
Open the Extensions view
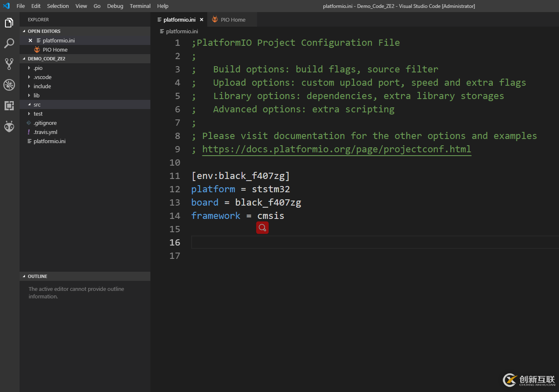coord(9,105)
